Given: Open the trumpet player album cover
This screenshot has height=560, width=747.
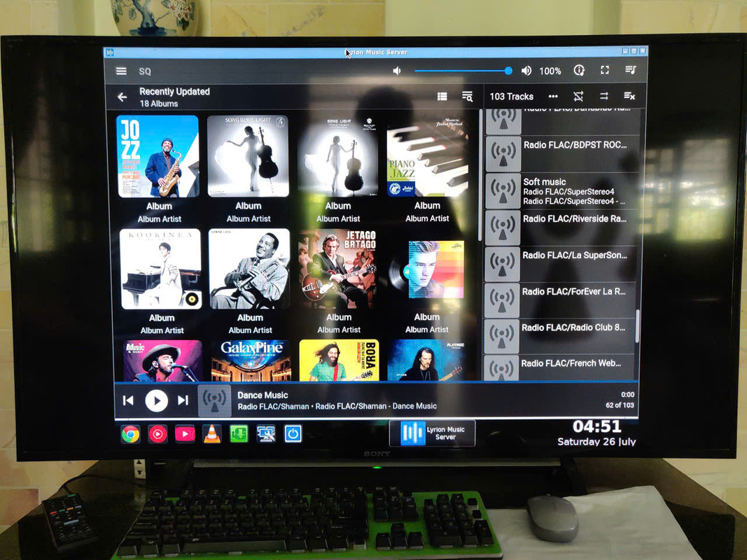Looking at the screenshot, I should pos(250,269).
